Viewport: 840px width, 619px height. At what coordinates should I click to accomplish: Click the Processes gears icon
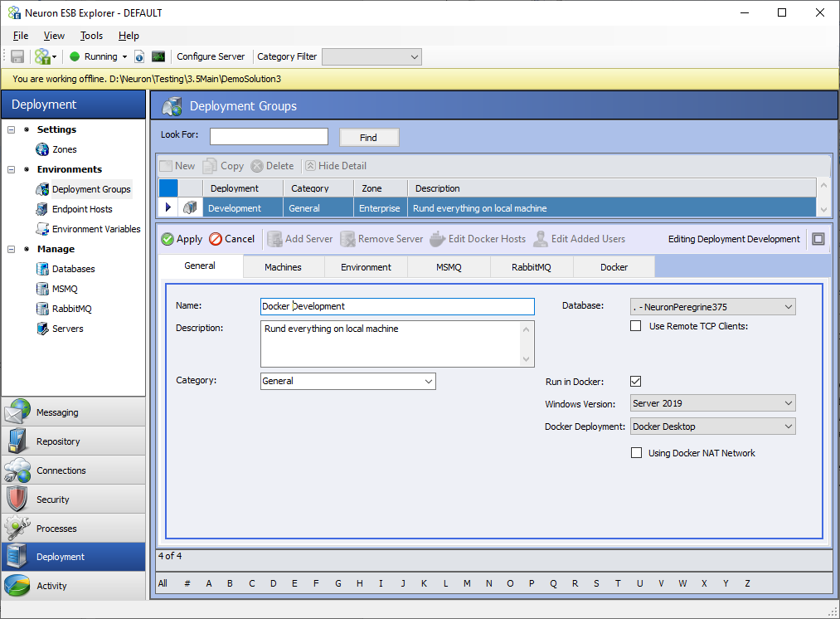pos(17,528)
